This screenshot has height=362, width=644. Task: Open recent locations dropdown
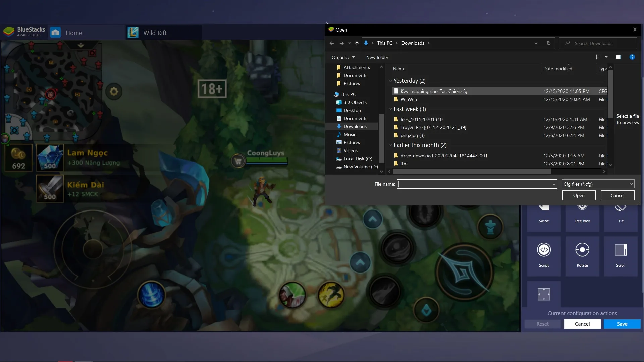350,43
